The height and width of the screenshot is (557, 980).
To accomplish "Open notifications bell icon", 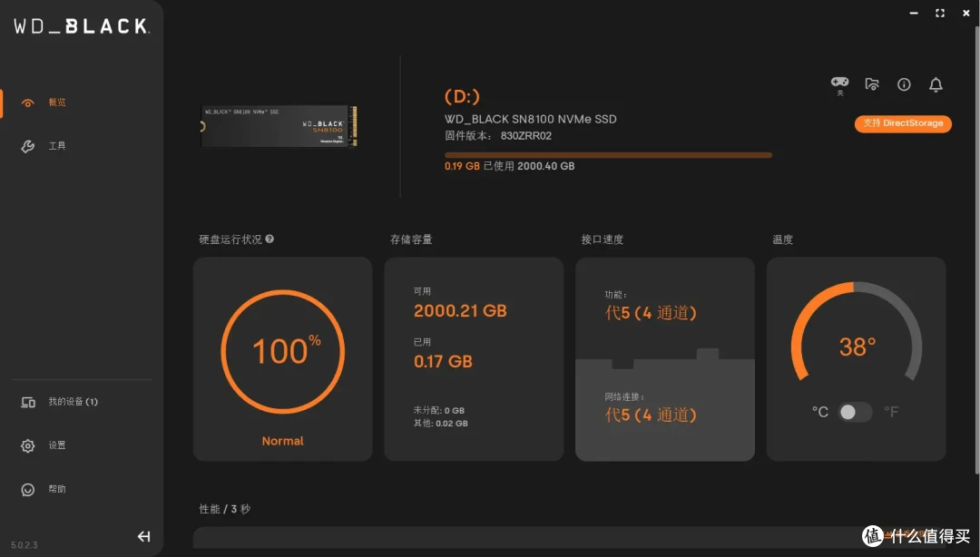I will (936, 84).
